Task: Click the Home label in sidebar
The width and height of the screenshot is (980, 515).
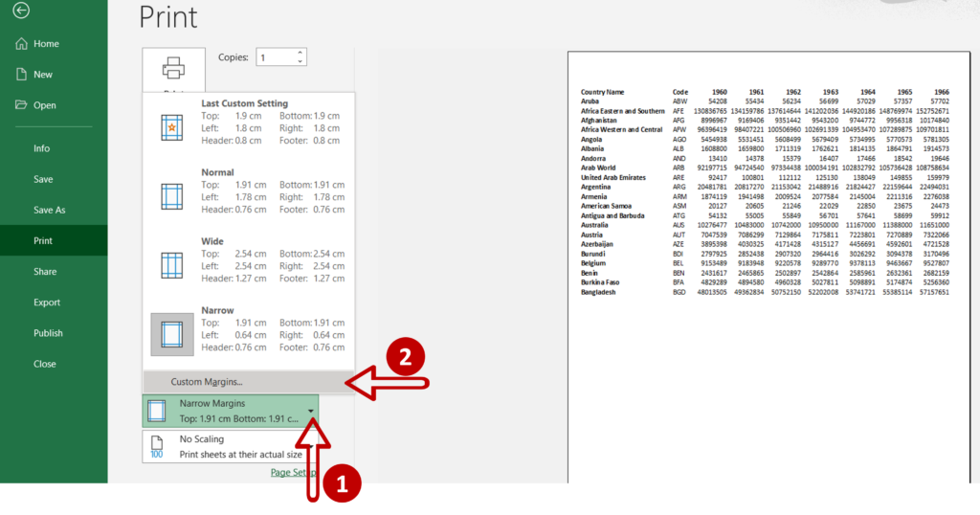Action: pos(46,44)
